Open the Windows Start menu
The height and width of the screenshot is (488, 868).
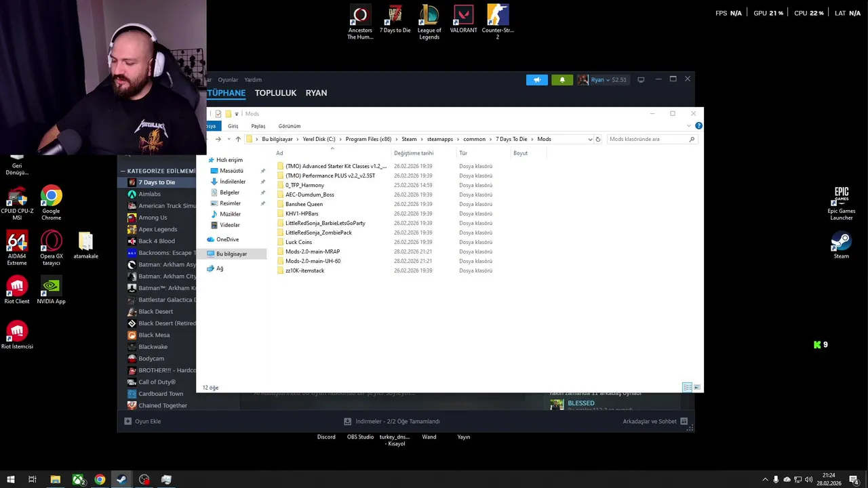pyautogui.click(x=10, y=479)
